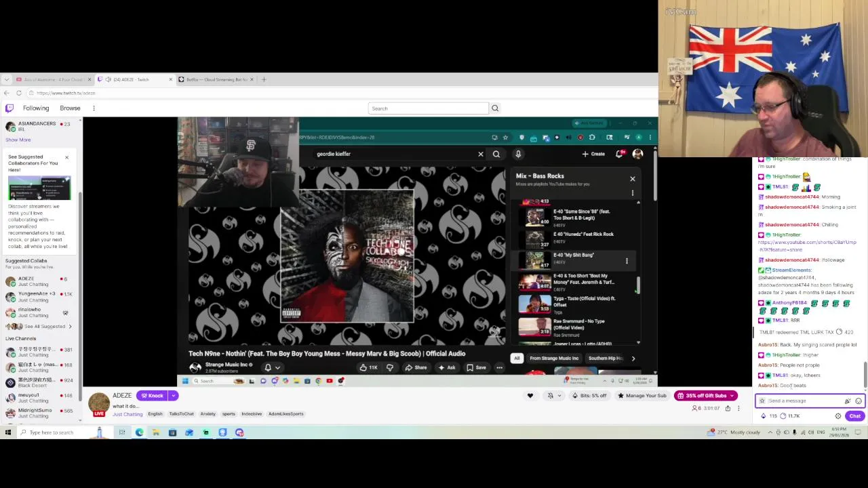868x488 pixels.
Task: Play E-40 "Hunedz" Feat Rick Rock in playlist
Action: (x=576, y=239)
